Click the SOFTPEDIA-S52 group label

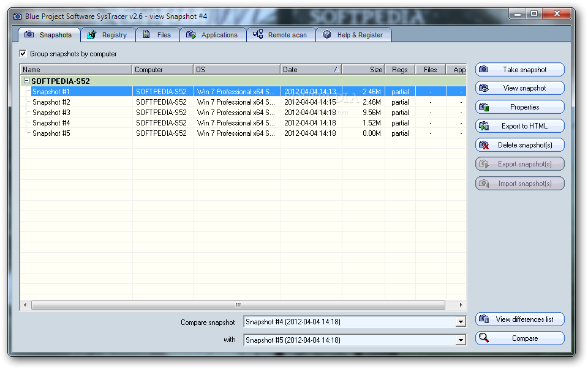(61, 81)
